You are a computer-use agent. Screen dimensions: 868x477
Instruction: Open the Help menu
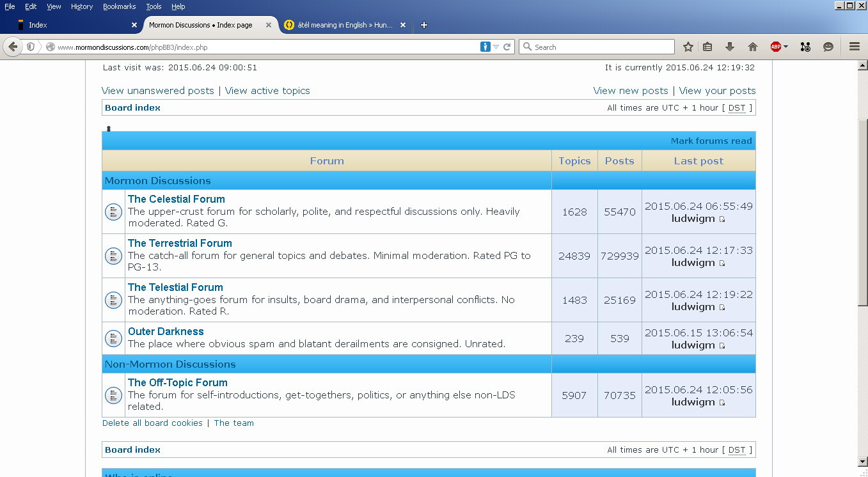click(x=178, y=6)
